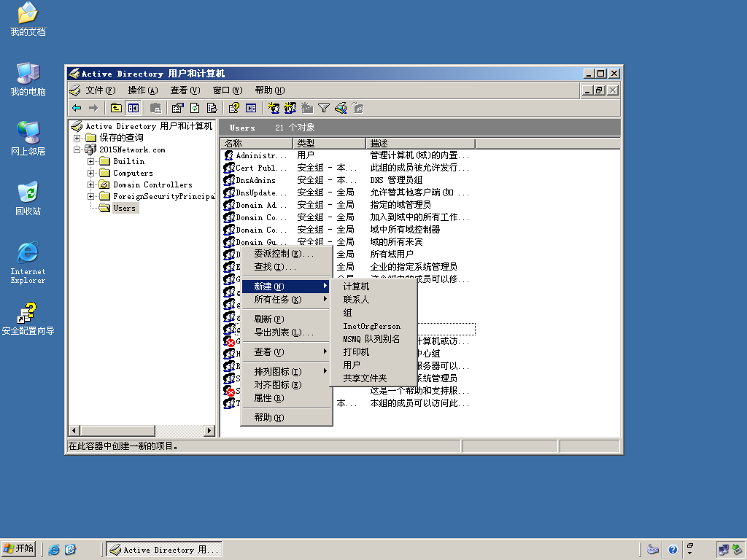The image size is (747, 560).
Task: Select InetOrgPerson in the submenu
Action: pos(373,326)
